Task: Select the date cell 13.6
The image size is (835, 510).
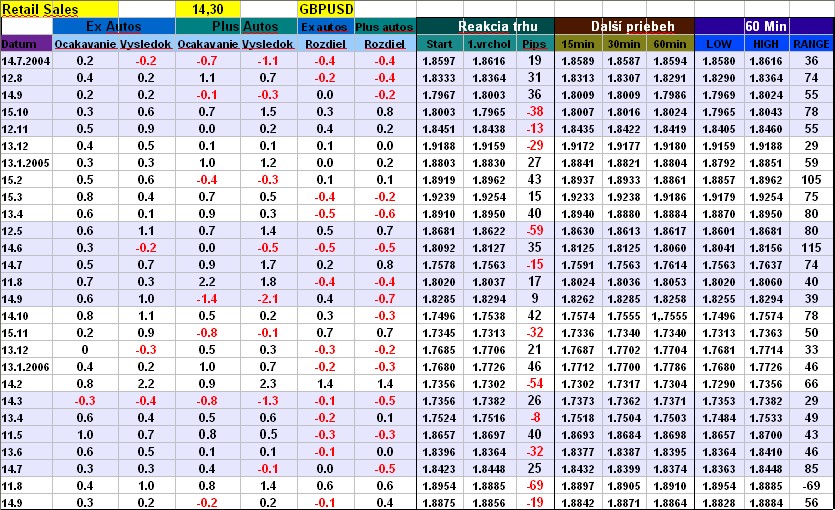Action: point(26,452)
